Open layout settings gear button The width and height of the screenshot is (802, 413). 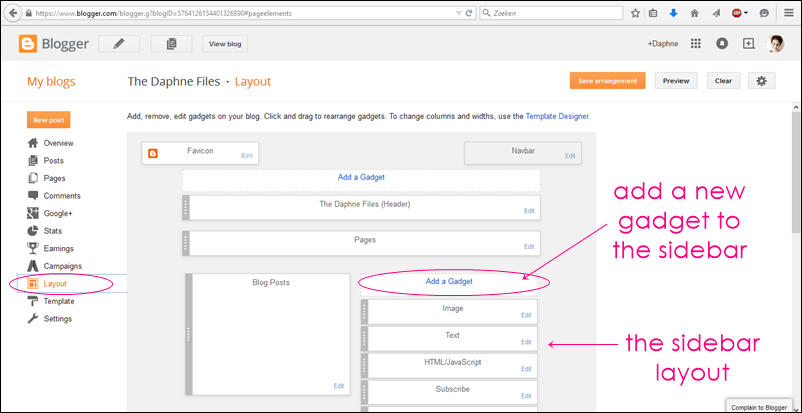(762, 81)
